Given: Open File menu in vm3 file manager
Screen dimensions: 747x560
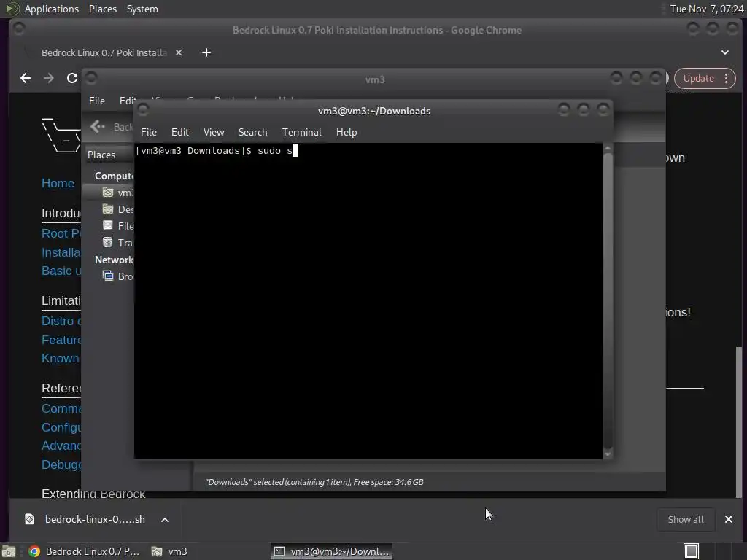Looking at the screenshot, I should click(x=97, y=101).
